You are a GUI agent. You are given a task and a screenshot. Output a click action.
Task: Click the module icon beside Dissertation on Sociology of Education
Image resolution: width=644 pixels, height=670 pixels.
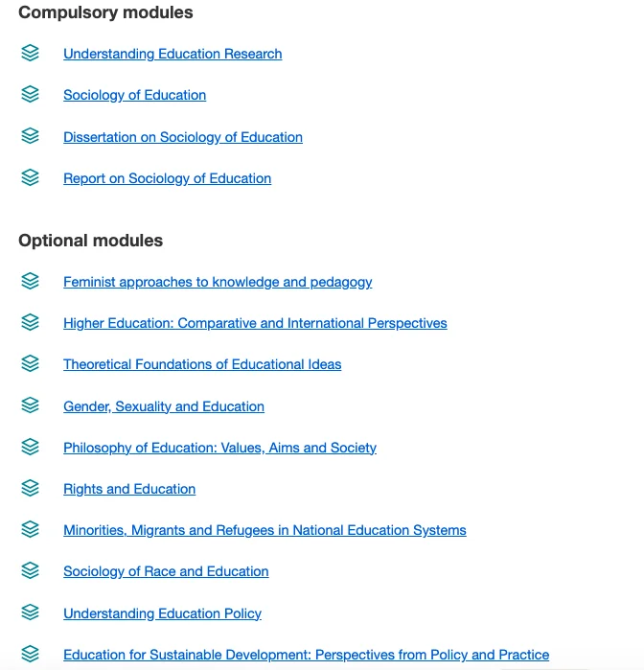[30, 136]
